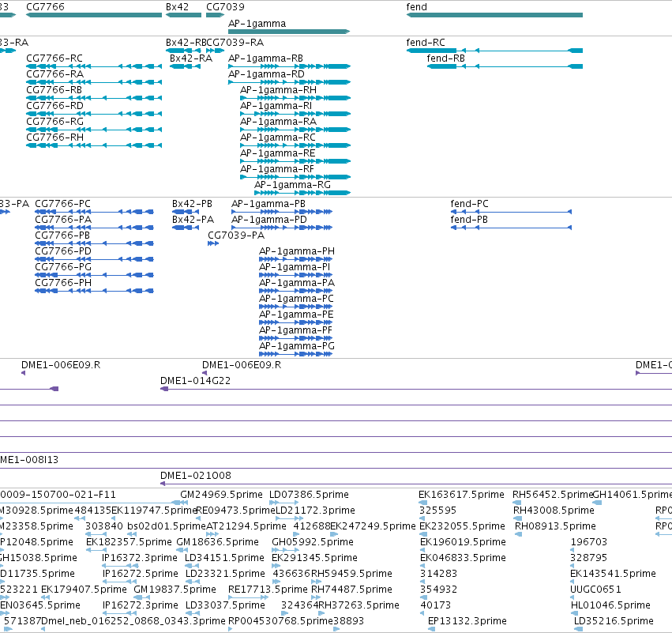Viewport: 672px width, 633px height.
Task: Click EST label EK182357.5prime
Action: pyautogui.click(x=129, y=542)
